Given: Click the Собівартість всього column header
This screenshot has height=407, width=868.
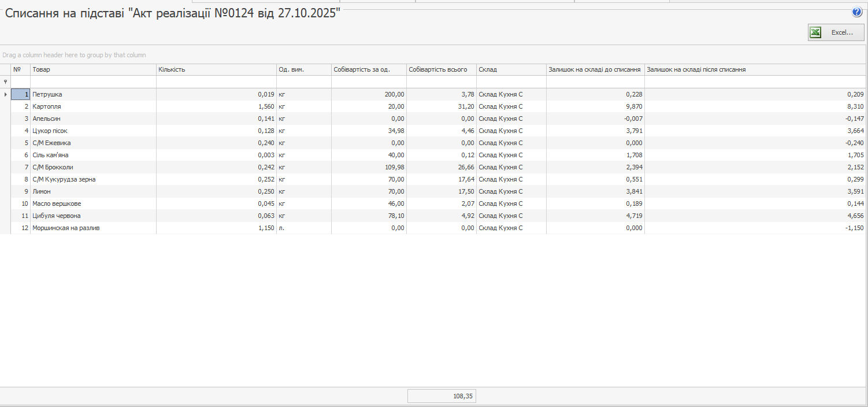Looking at the screenshot, I should click(440, 69).
